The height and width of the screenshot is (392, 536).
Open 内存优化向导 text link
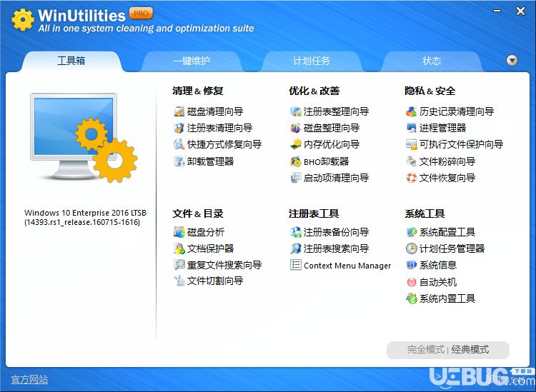332,144
